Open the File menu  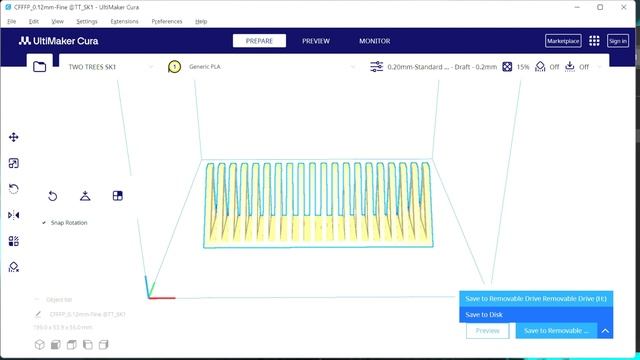pos(11,21)
